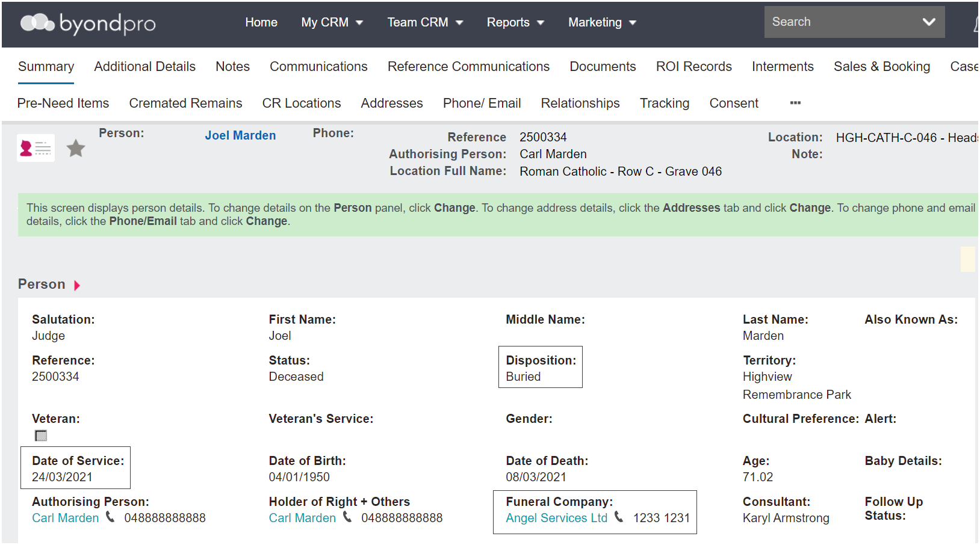Click Carl Marden beside Authorising Person in header
Image resolution: width=980 pixels, height=545 pixels.
(553, 154)
